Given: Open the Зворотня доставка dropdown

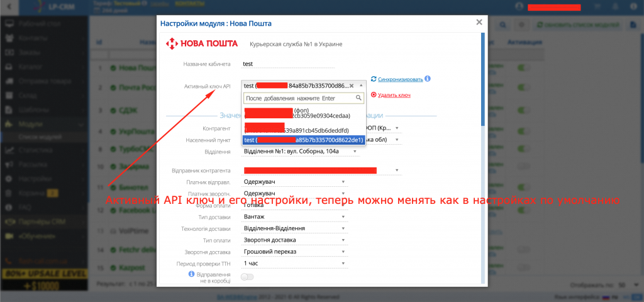Looking at the screenshot, I should (x=294, y=252).
